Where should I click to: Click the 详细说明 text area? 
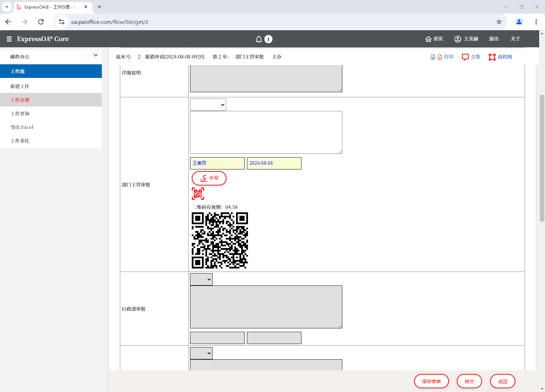(x=266, y=78)
